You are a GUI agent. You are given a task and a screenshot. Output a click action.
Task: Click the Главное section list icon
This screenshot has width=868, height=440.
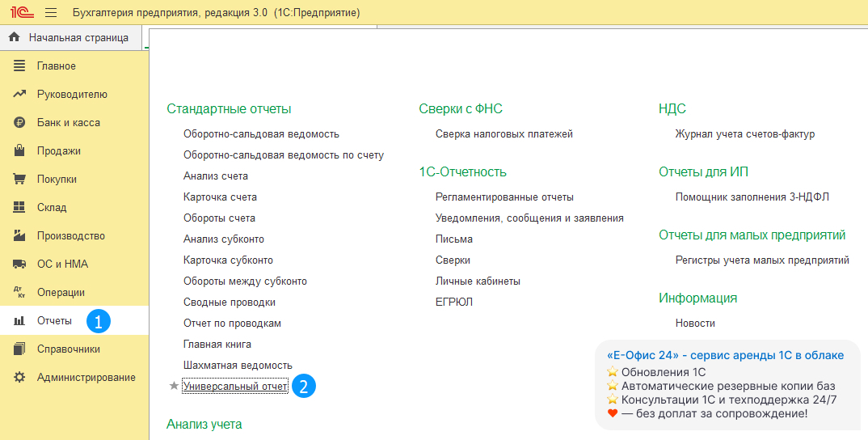click(x=19, y=66)
